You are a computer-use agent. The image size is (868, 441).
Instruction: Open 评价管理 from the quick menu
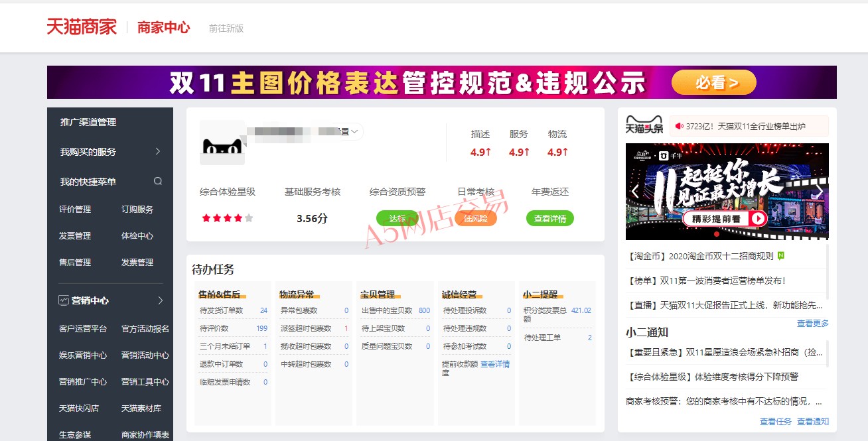(x=75, y=209)
